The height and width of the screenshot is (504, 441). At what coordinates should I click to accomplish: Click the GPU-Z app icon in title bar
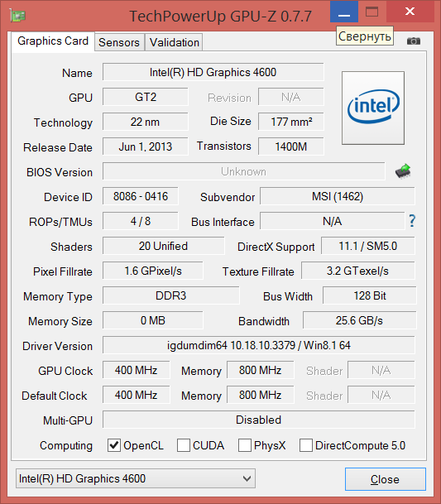(x=17, y=16)
